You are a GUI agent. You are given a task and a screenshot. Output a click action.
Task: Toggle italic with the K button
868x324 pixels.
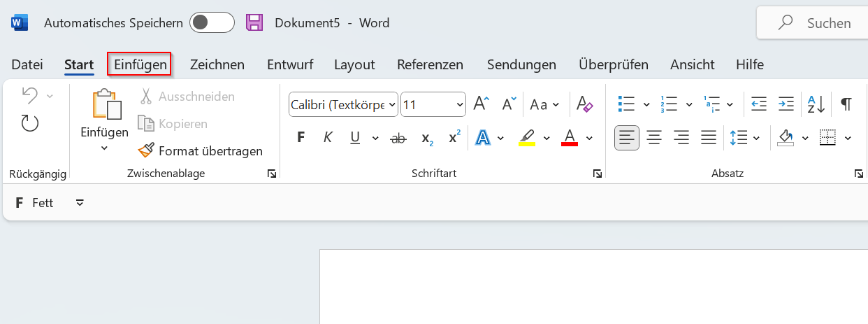327,138
